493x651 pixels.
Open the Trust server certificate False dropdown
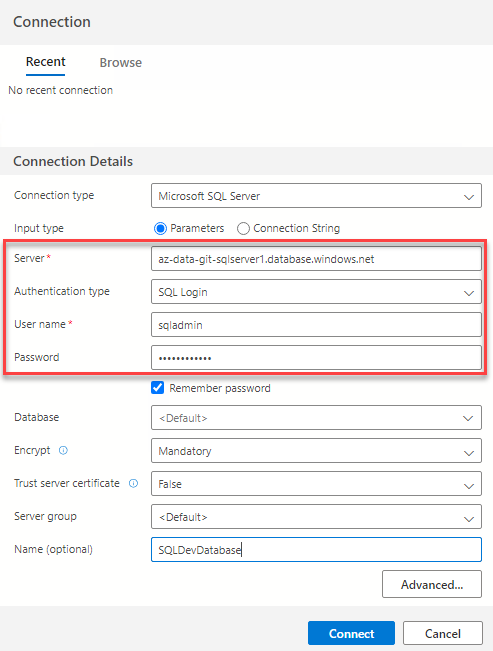[316, 484]
